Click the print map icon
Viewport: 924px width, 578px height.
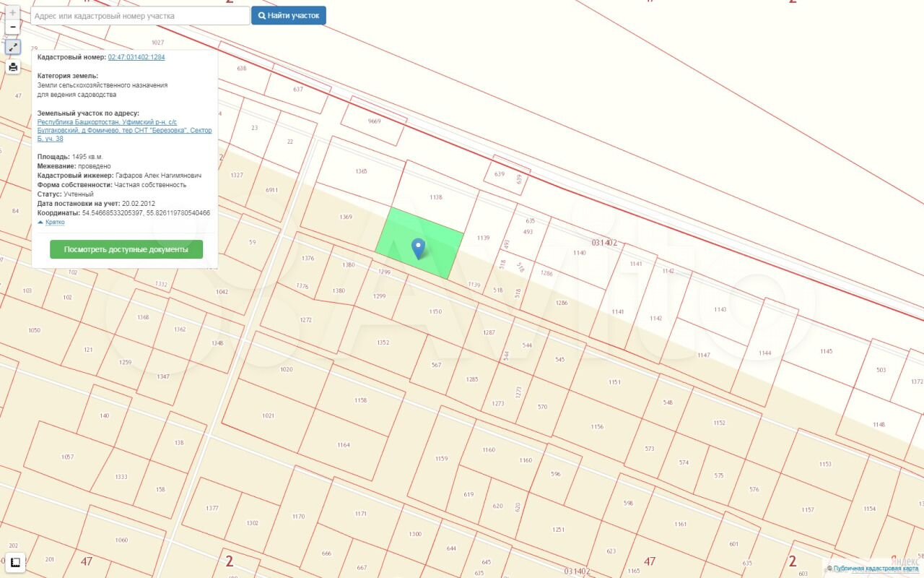click(13, 67)
